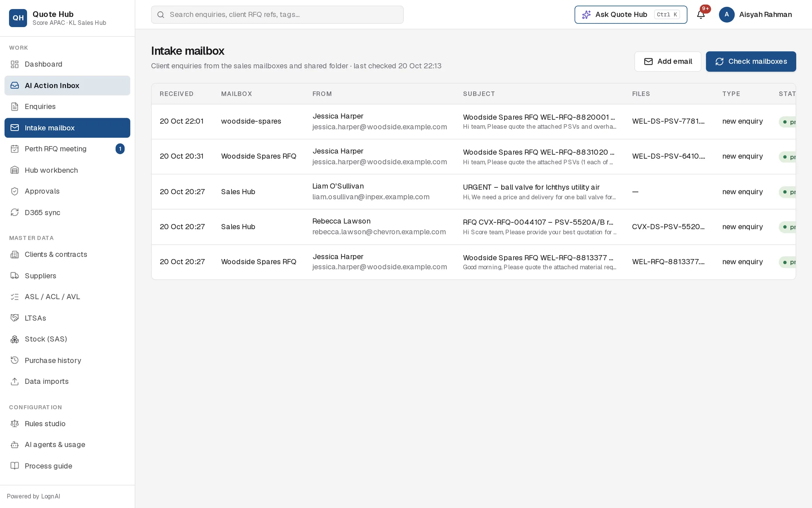The image size is (812, 508).
Task: Select the Enquiries document icon
Action: point(15,106)
